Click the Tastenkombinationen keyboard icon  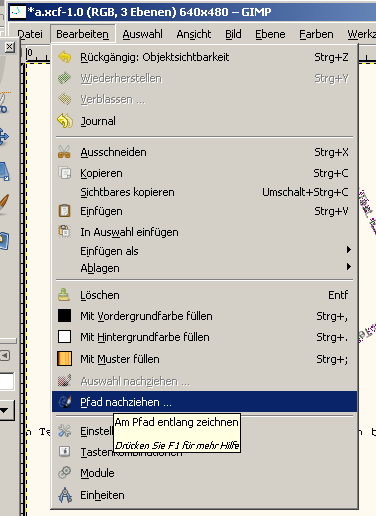64,452
